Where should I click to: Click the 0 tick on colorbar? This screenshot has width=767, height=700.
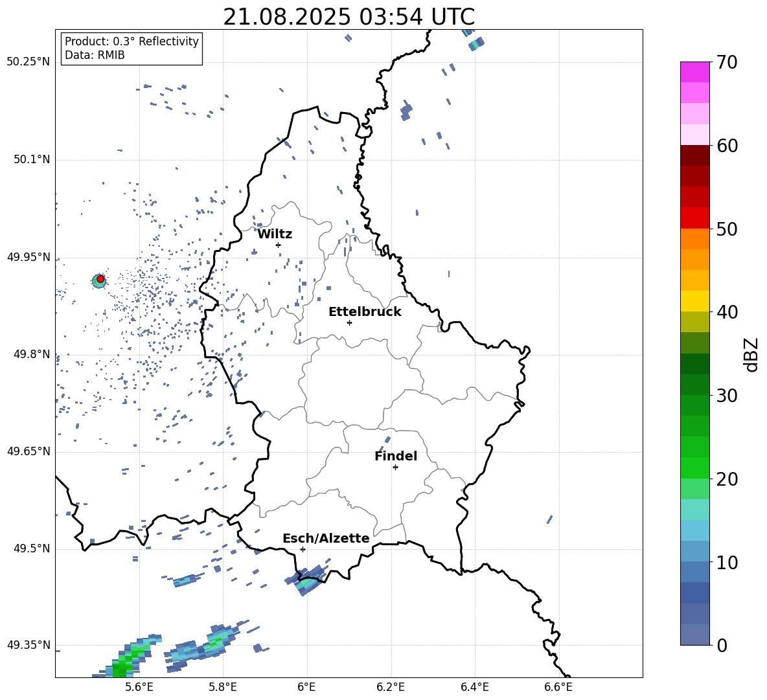pyautogui.click(x=722, y=645)
